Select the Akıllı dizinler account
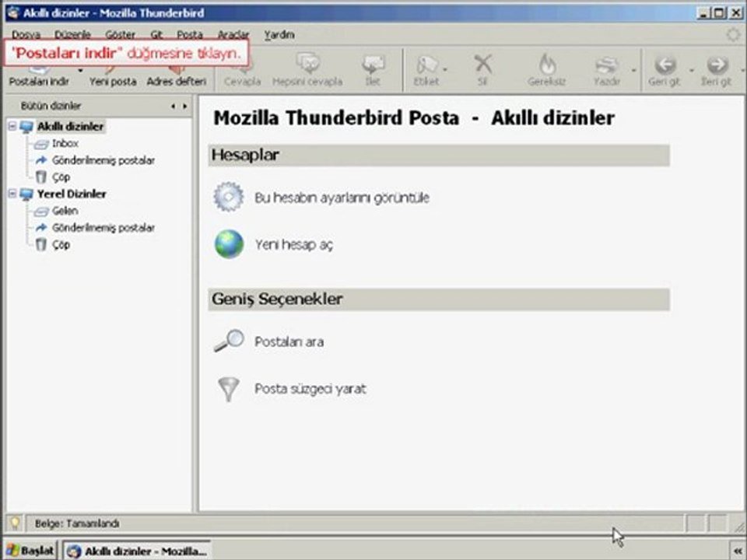Viewport: 747px width, 560px height. (x=70, y=127)
